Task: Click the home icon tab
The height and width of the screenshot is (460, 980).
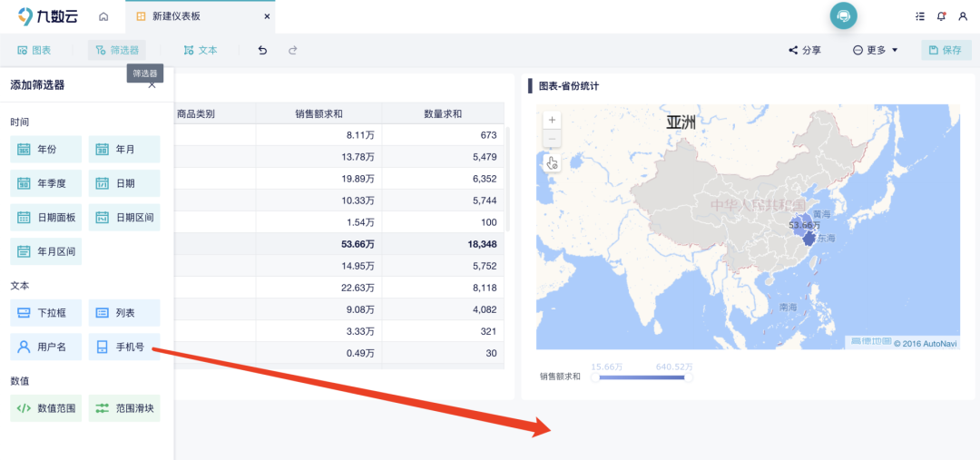Action: tap(103, 16)
